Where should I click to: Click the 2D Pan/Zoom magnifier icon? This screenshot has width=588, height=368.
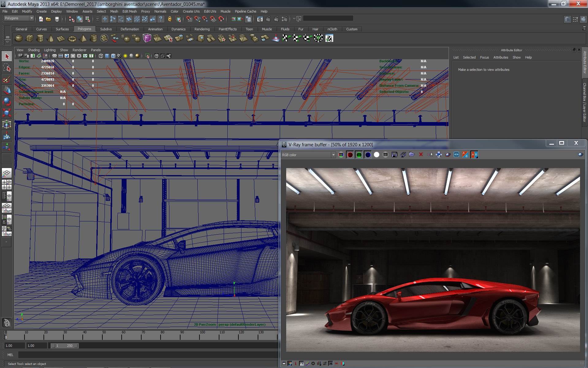pyautogui.click(x=45, y=56)
